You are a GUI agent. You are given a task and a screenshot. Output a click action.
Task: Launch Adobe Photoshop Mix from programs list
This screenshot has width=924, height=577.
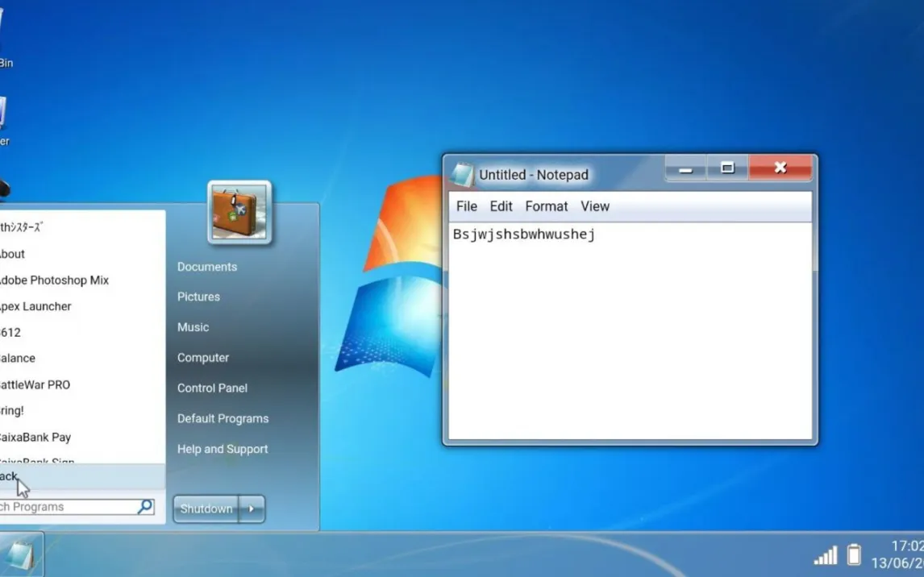click(54, 280)
